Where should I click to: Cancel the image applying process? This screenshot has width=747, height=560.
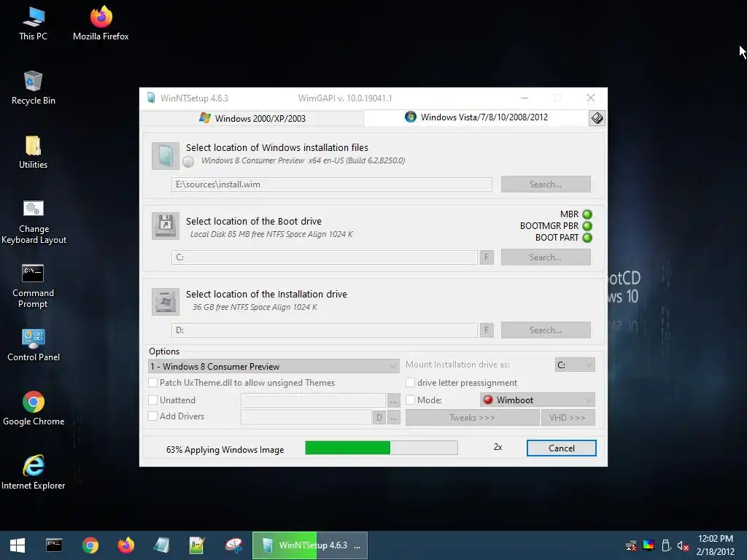click(x=561, y=448)
